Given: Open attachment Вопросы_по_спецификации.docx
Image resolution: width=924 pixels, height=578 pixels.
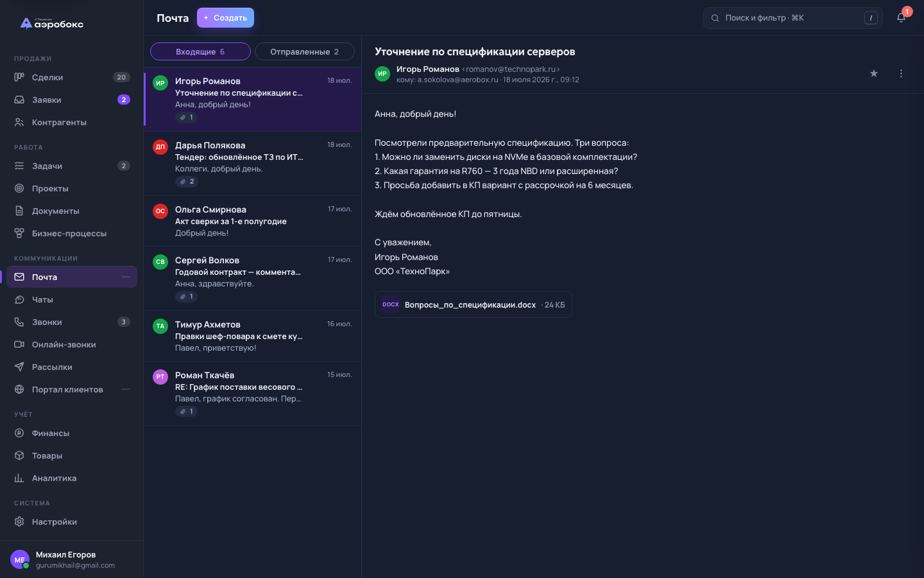Looking at the screenshot, I should click(474, 304).
